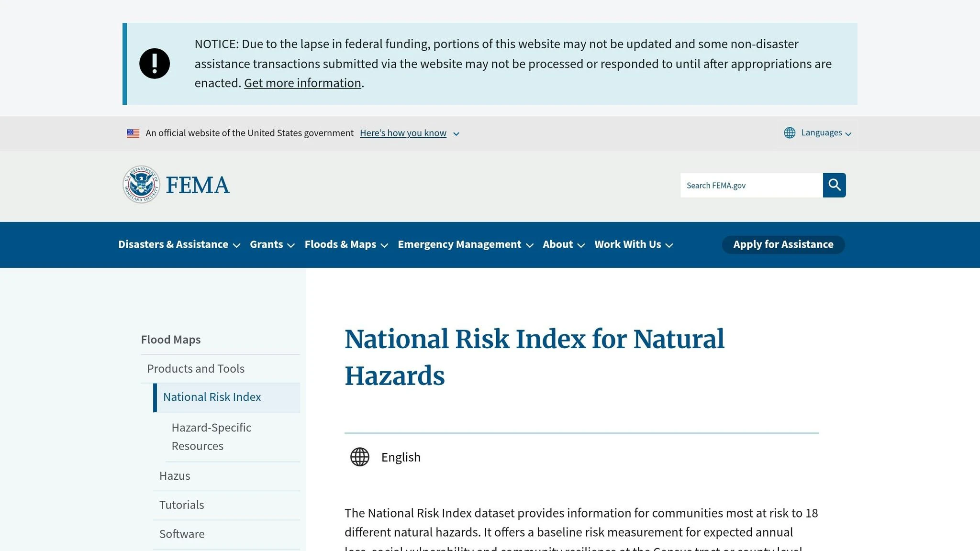
Task: Click the globe icon next to English
Action: pyautogui.click(x=360, y=457)
